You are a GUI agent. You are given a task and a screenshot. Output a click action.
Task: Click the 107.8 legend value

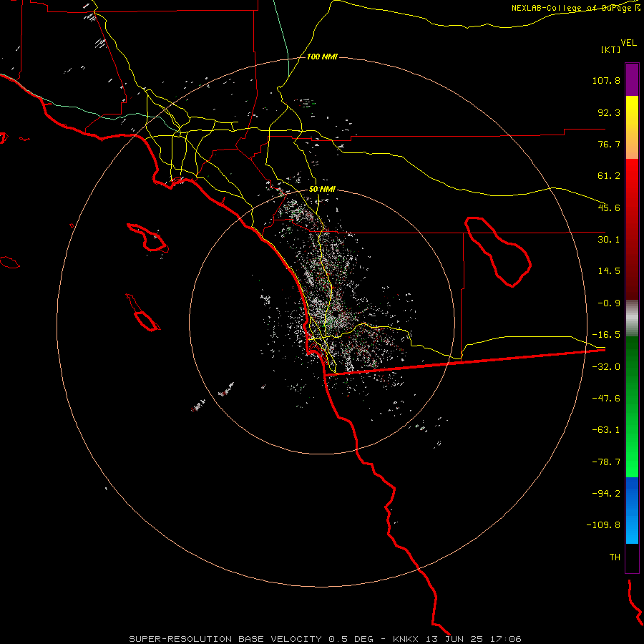[x=606, y=80]
